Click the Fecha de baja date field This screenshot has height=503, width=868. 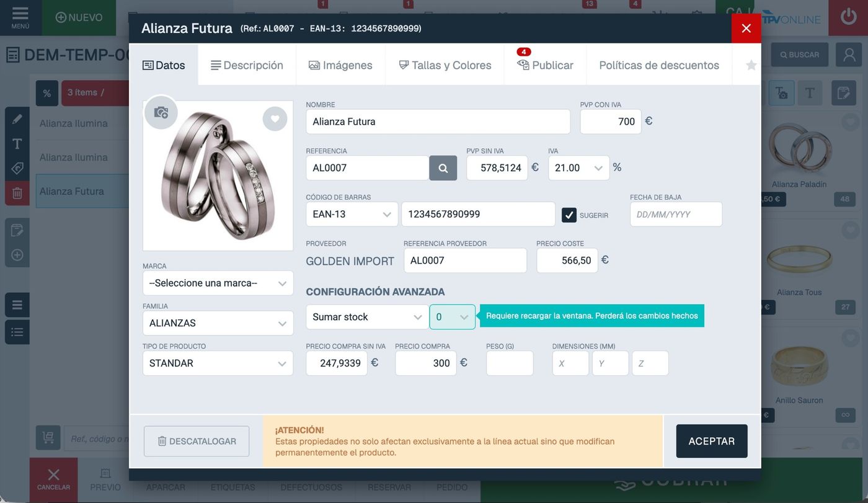(x=676, y=214)
